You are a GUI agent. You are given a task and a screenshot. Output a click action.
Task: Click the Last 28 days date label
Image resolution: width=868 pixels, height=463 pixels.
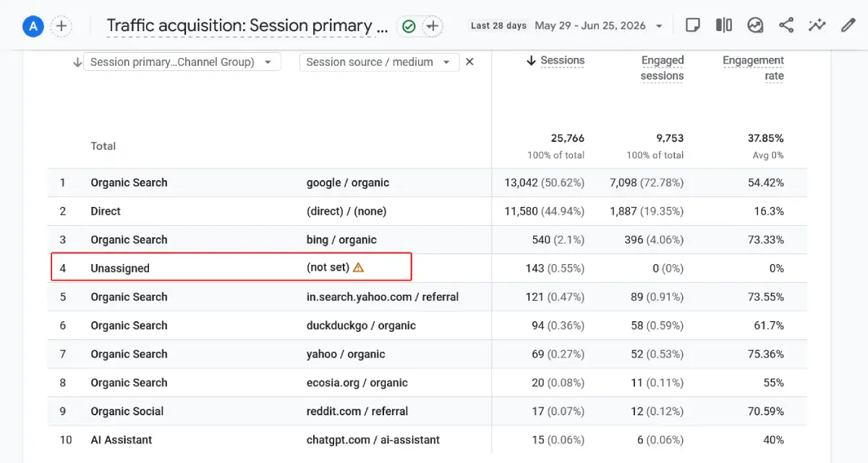tap(498, 26)
